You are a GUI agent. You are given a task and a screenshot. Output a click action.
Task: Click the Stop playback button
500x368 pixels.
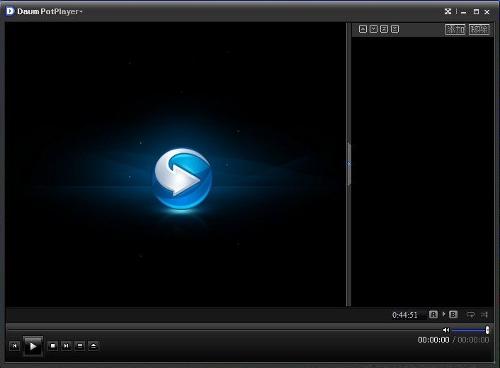tap(53, 346)
